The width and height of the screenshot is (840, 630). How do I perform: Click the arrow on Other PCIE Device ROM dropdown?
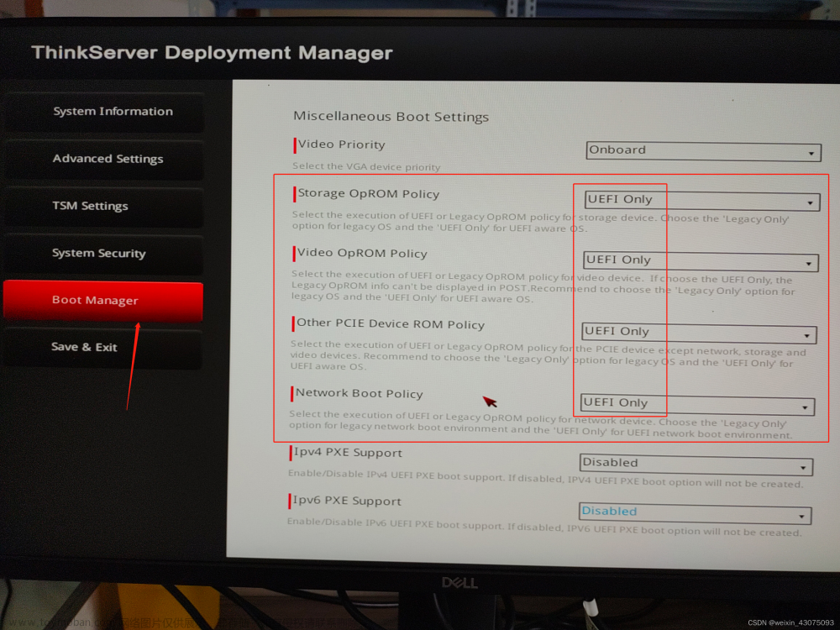tap(806, 336)
